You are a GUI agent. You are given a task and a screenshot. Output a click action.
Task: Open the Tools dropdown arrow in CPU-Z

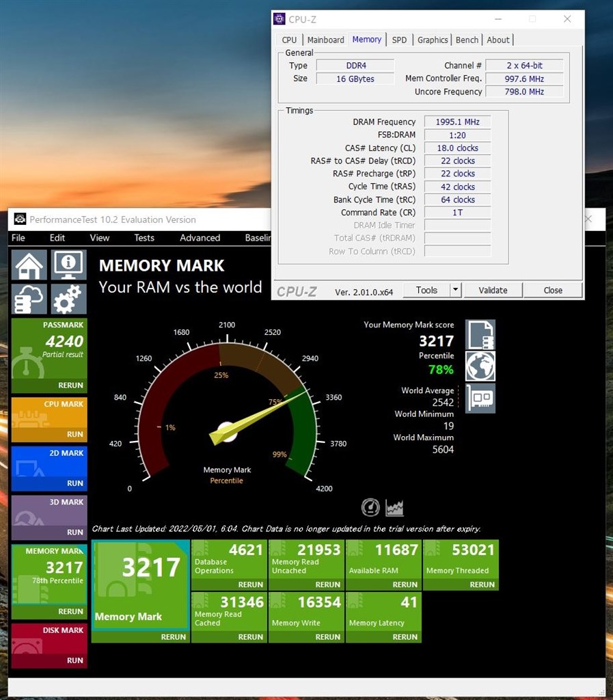(x=455, y=290)
